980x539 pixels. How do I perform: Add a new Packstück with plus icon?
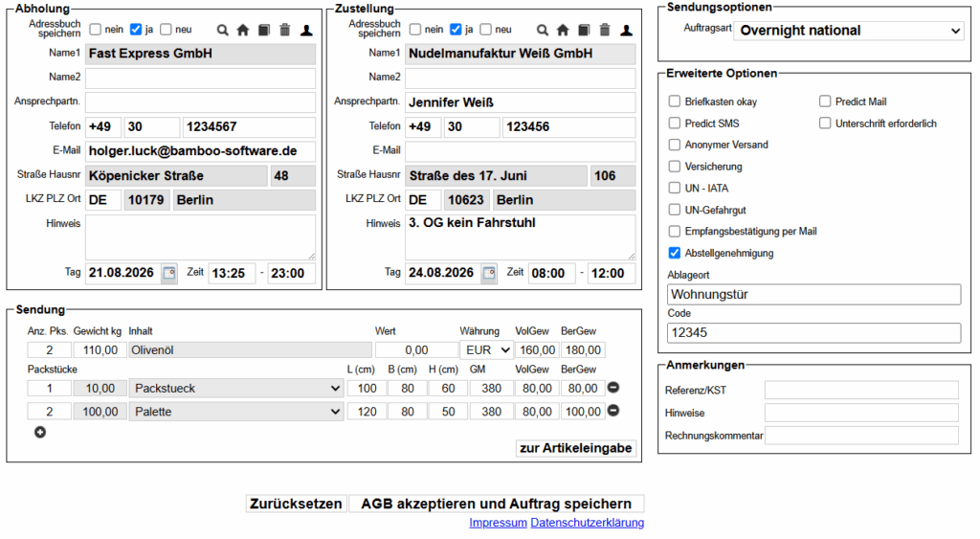click(x=40, y=432)
